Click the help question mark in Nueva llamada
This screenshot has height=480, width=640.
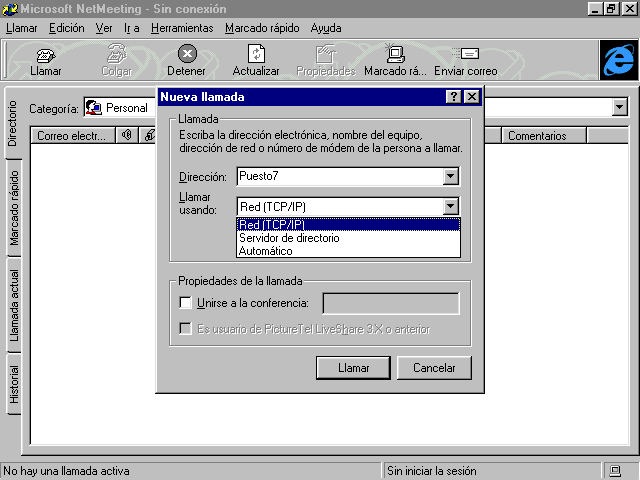point(453,97)
